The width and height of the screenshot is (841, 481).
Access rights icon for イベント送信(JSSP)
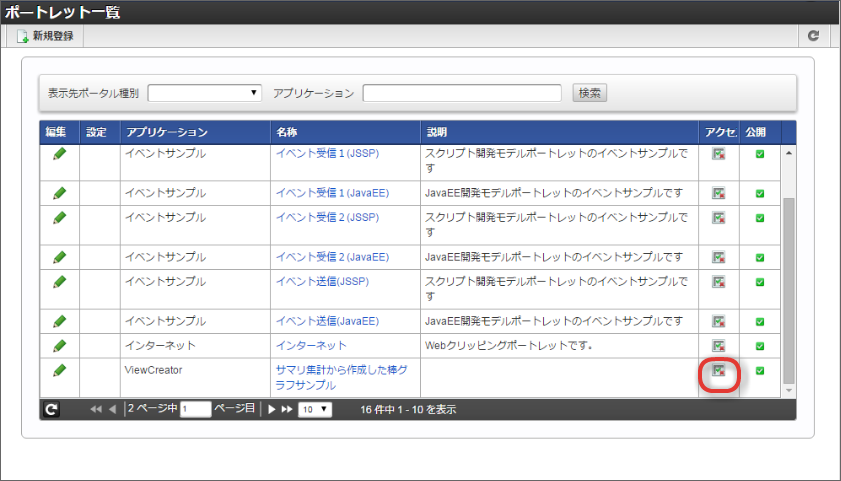pos(719,282)
